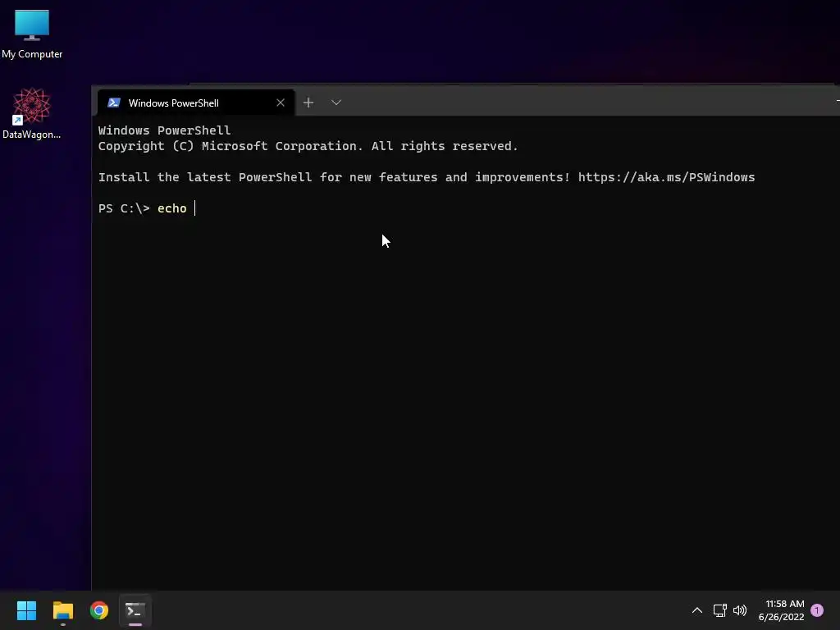Click the PS C:\> prompt text
The image size is (840, 630).
coord(124,208)
